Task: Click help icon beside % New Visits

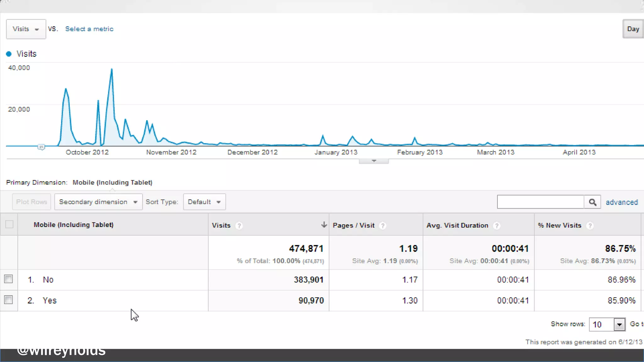Action: tap(590, 226)
